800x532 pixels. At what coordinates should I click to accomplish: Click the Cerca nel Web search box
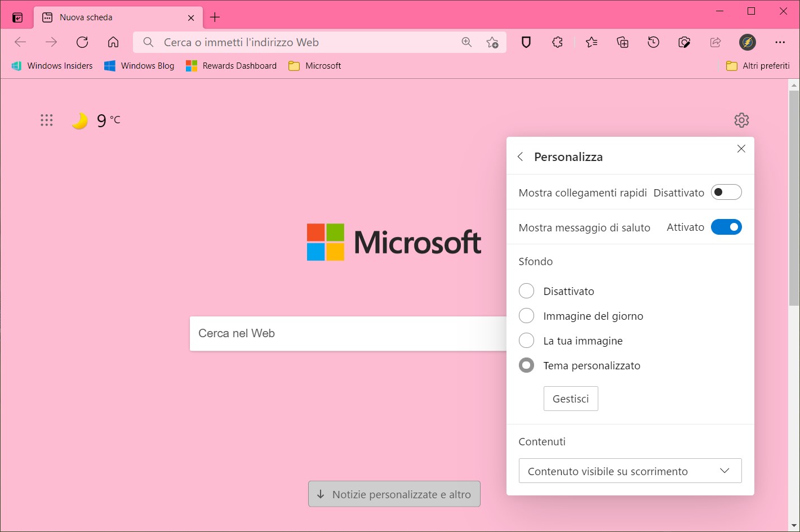pyautogui.click(x=348, y=333)
